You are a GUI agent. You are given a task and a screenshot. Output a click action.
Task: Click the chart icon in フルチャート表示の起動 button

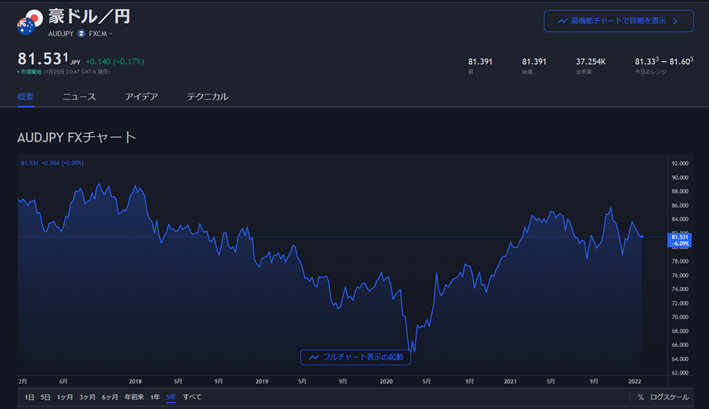tap(314, 357)
